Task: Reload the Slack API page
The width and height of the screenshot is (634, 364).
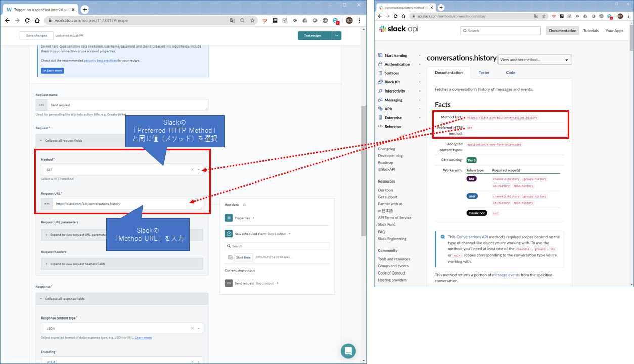Action: click(x=396, y=16)
